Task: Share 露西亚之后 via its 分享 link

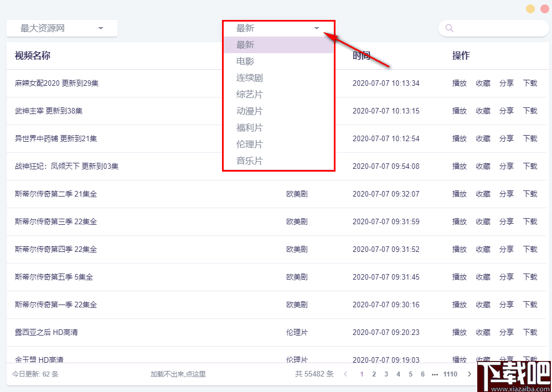Action: coord(506,332)
